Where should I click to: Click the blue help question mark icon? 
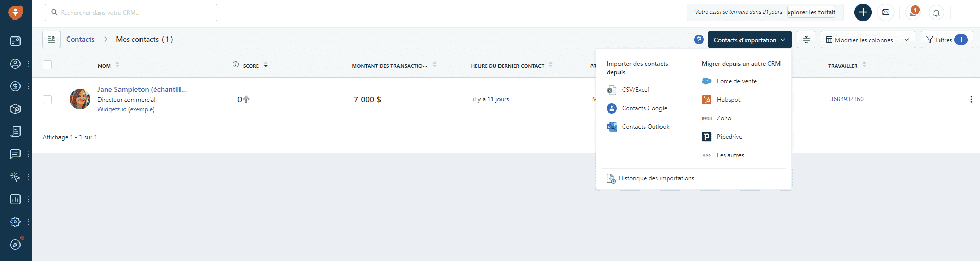click(698, 40)
